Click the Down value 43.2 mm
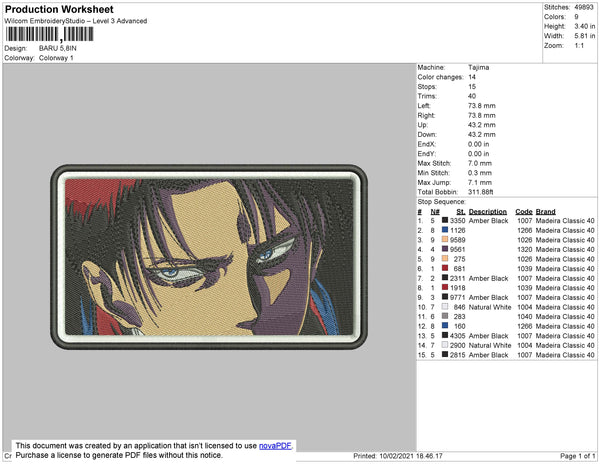 tap(482, 134)
